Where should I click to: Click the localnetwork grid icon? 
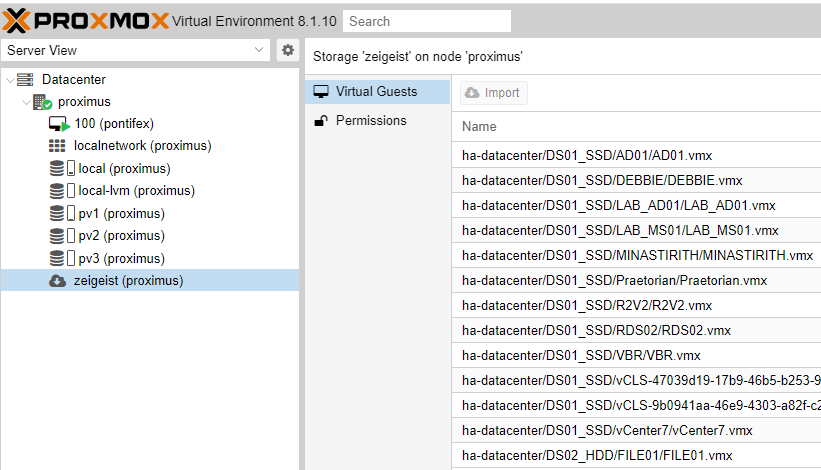tap(57, 146)
